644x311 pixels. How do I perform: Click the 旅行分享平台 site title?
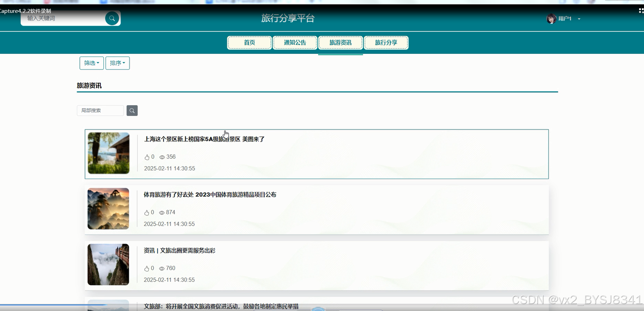pyautogui.click(x=288, y=18)
